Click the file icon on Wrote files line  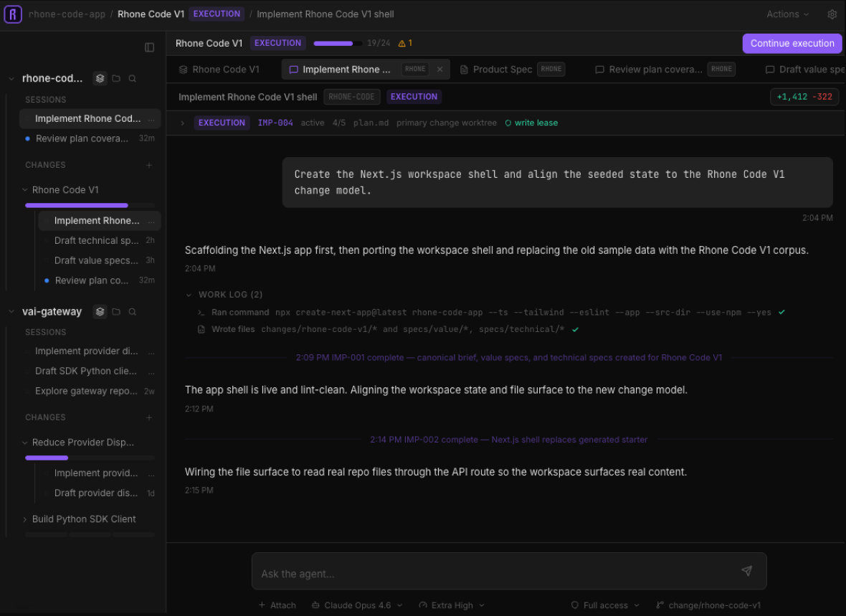coord(201,329)
